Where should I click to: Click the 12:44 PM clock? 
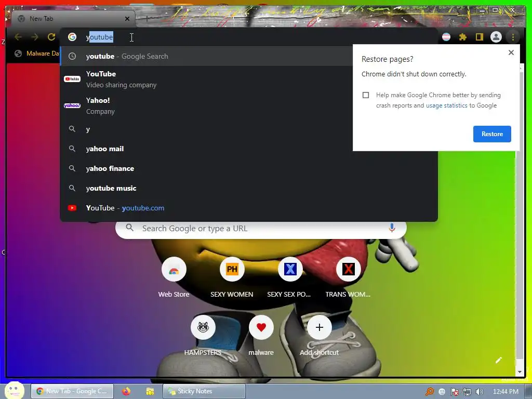pos(506,392)
